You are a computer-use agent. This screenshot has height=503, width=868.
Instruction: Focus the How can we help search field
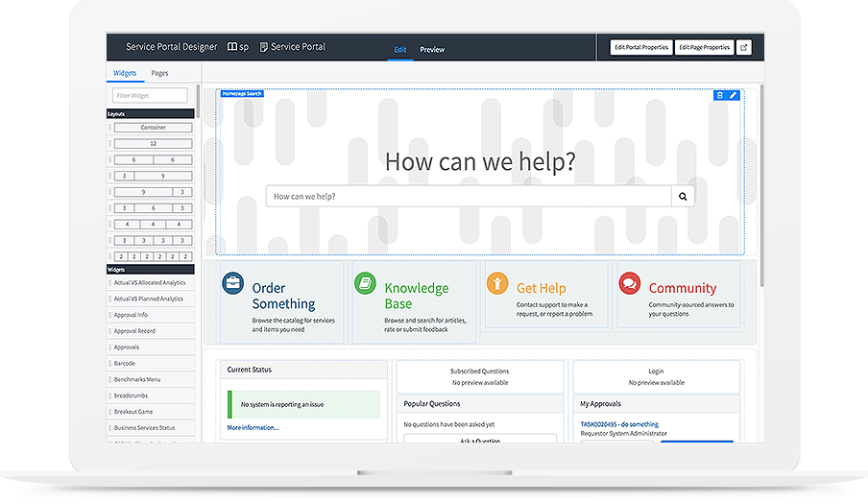tap(469, 197)
